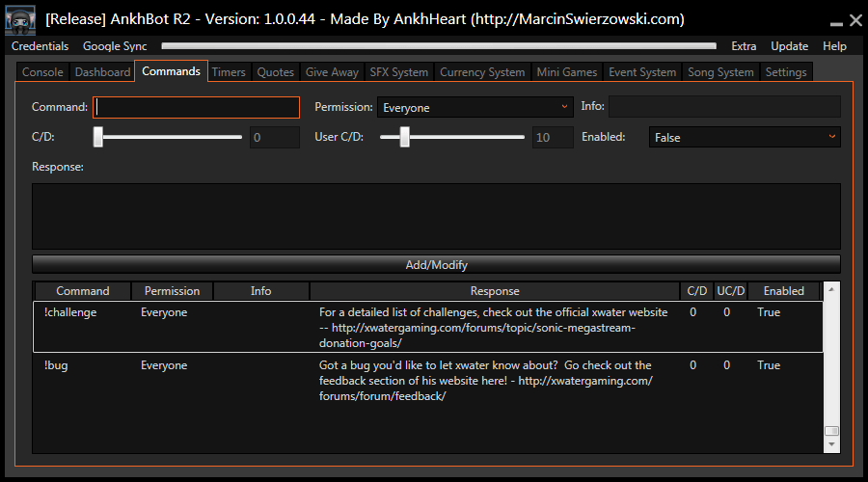Open the Settings tab

click(786, 72)
